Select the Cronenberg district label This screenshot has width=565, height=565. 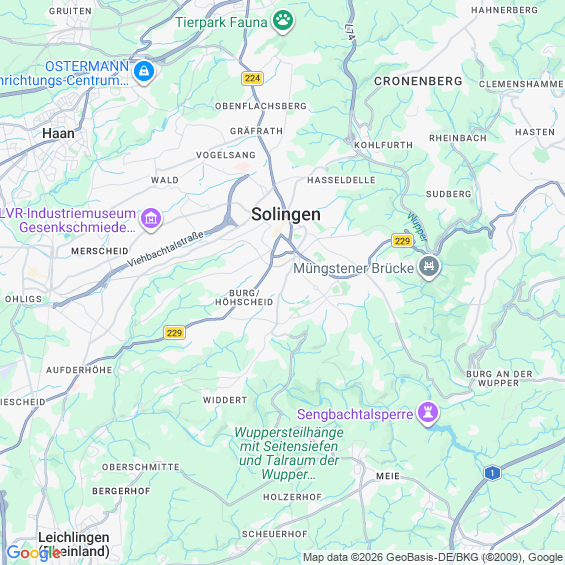(x=418, y=81)
